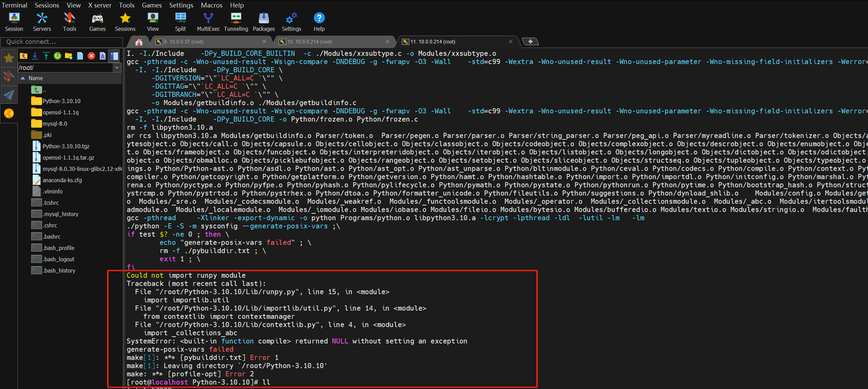Click the new tab plus button

(530, 42)
